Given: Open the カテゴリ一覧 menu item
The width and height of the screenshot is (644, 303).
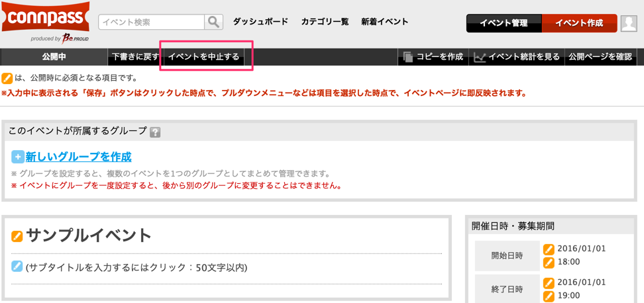Looking at the screenshot, I should 325,22.
